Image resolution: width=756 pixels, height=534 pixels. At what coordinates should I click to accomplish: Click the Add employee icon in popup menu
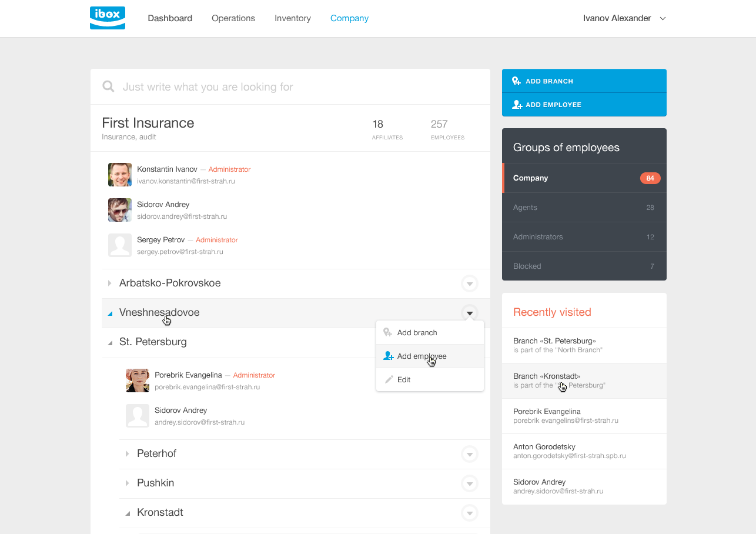[388, 356]
